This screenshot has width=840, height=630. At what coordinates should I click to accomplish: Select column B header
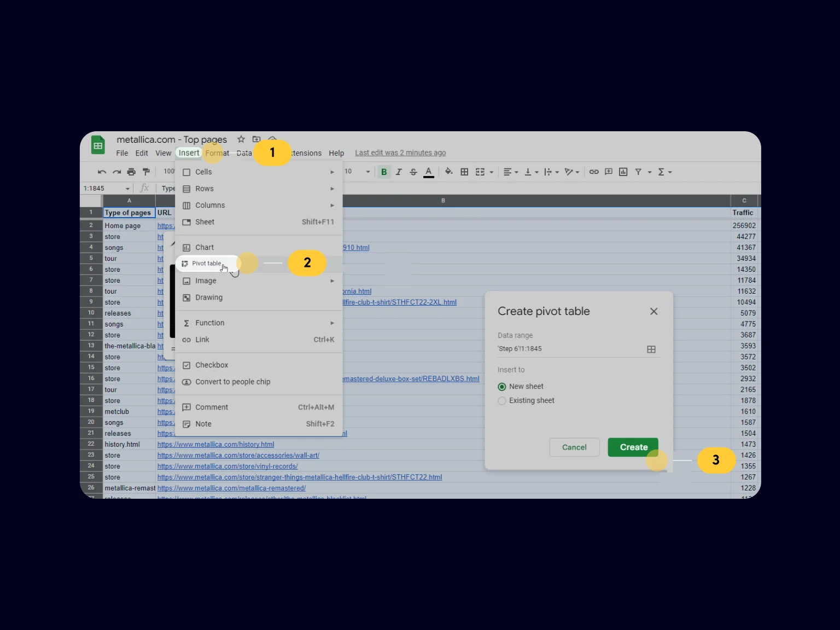pyautogui.click(x=443, y=201)
